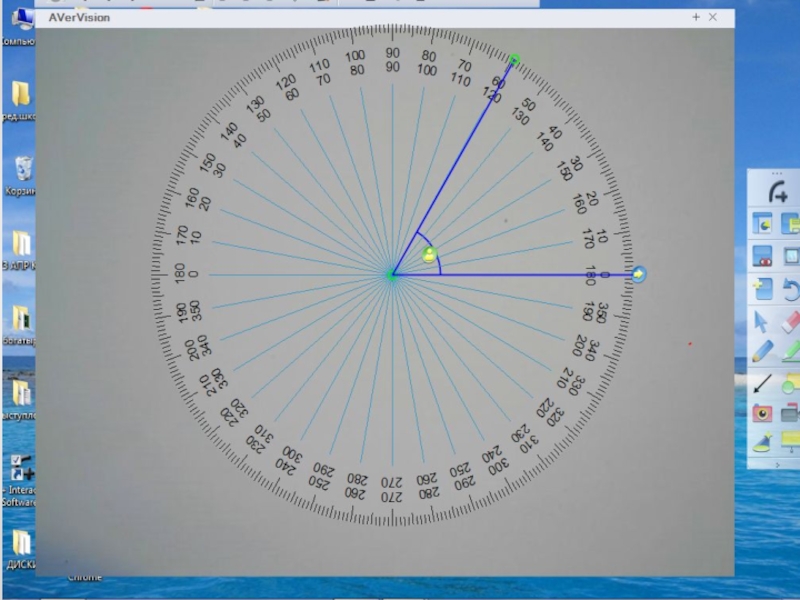The image size is (800, 600).
Task: Click the blue endpoint handle at zero degrees
Action: 638,274
